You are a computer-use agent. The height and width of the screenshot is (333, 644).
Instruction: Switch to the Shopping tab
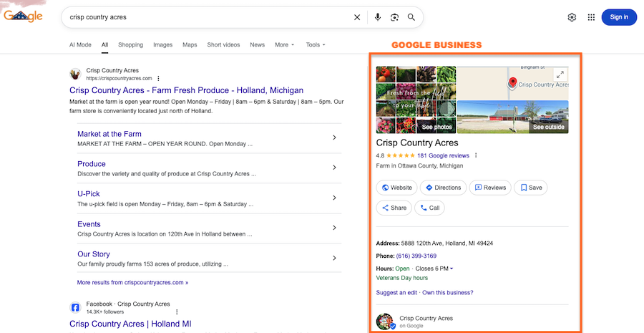point(131,45)
